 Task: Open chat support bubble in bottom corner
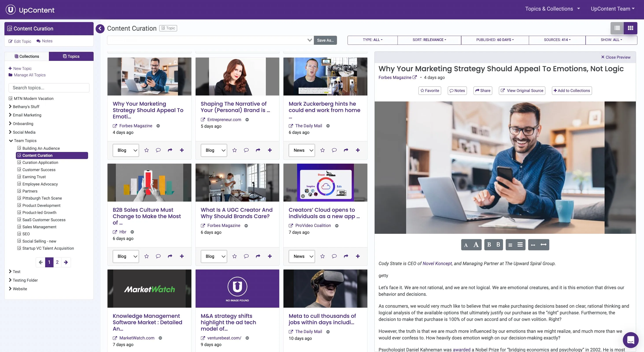[x=630, y=340]
